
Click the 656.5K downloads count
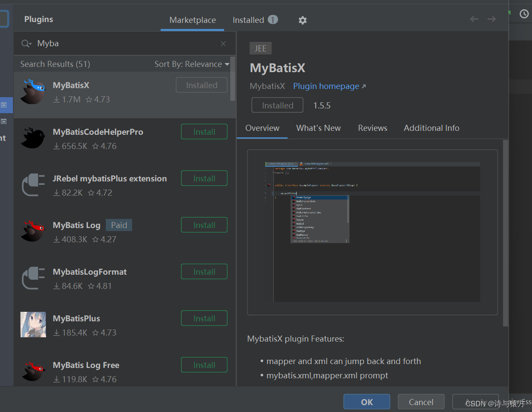tap(70, 146)
